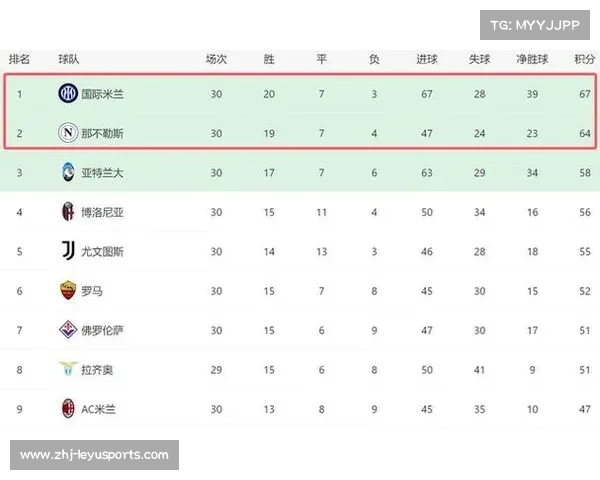The width and height of the screenshot is (600, 480).
Task: Click the Lazio club crest
Action: coord(67,370)
